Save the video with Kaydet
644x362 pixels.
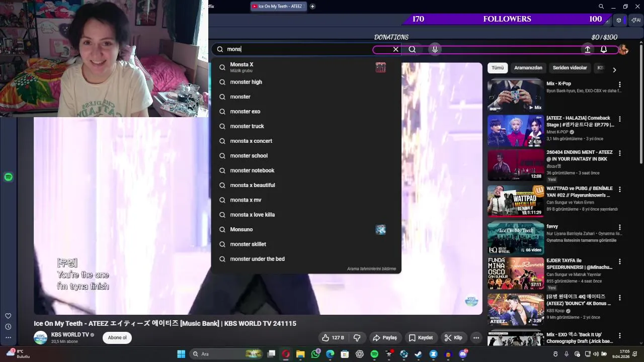coord(421,338)
